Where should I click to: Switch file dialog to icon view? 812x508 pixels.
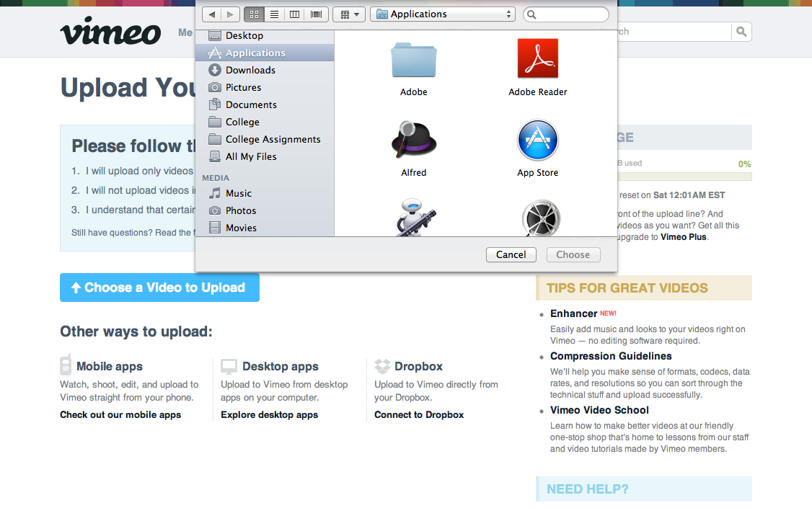pyautogui.click(x=254, y=14)
